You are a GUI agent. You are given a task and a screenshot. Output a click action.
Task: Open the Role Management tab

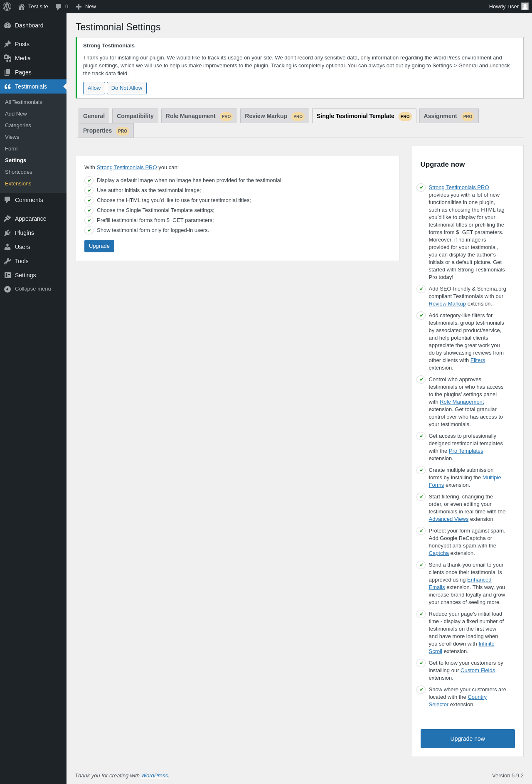(199, 116)
